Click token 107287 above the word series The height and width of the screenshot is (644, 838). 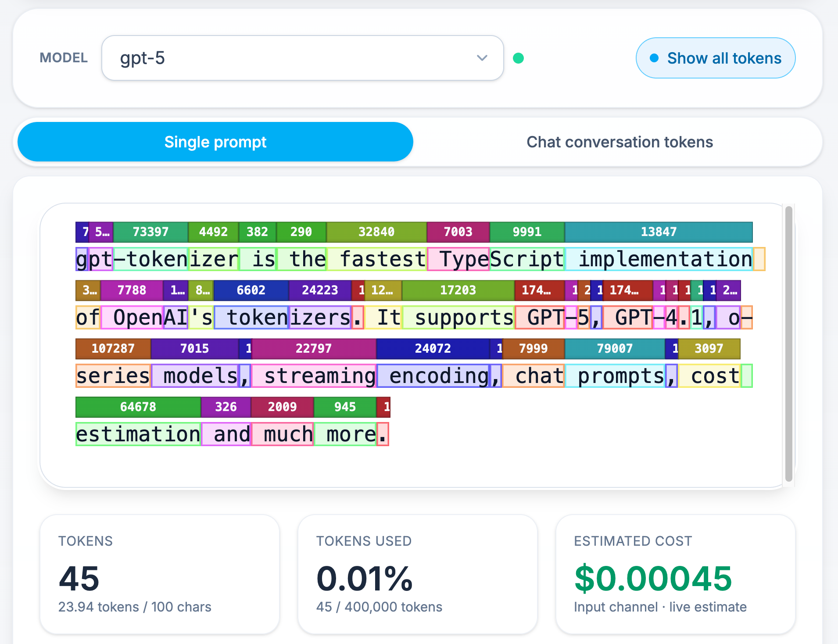pyautogui.click(x=113, y=349)
